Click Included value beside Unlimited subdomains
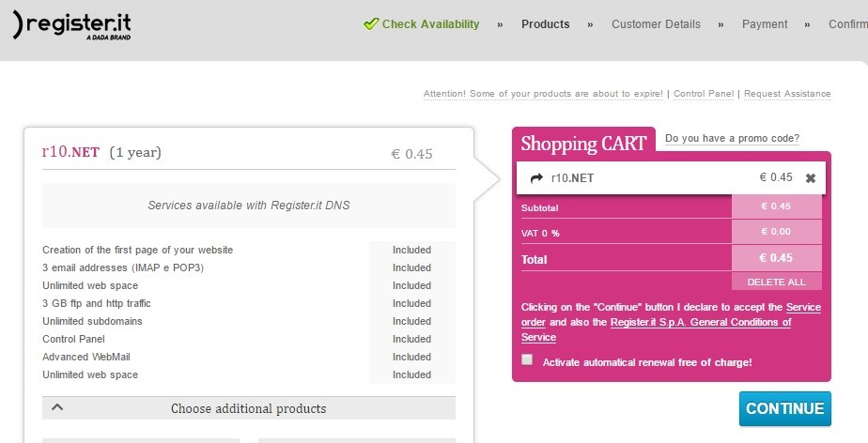 point(411,321)
